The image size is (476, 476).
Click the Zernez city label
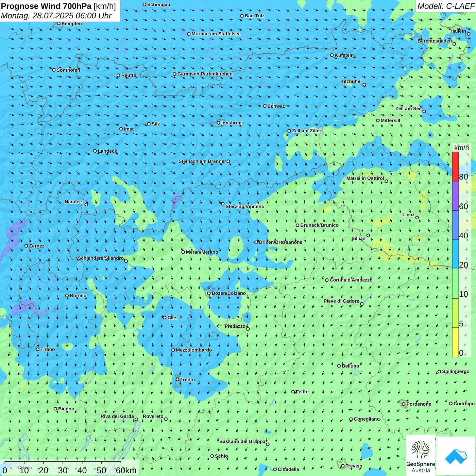37,246
